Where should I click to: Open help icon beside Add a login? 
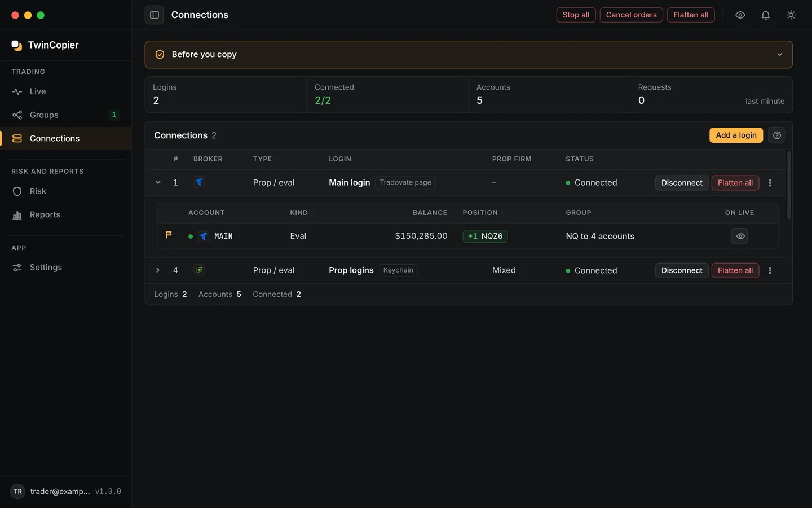776,135
